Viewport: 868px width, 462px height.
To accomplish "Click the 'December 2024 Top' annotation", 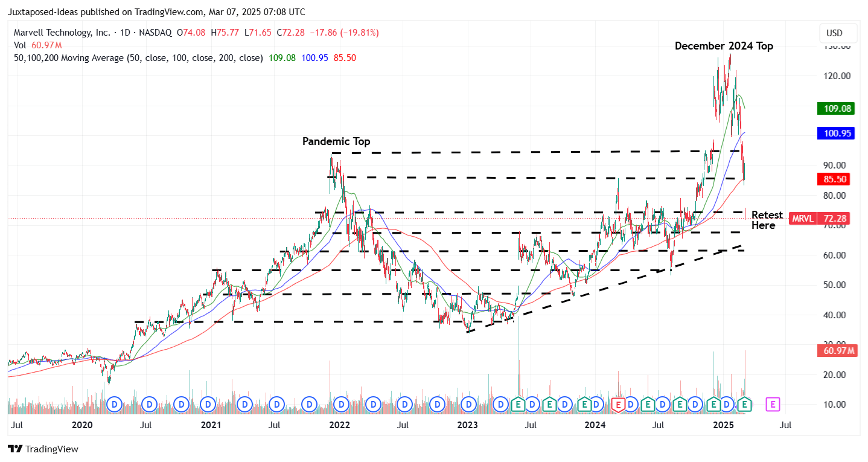I will [724, 46].
